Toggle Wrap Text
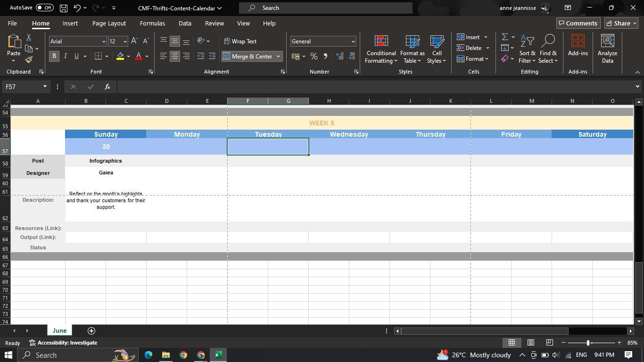The height and width of the screenshot is (362, 644). (240, 41)
